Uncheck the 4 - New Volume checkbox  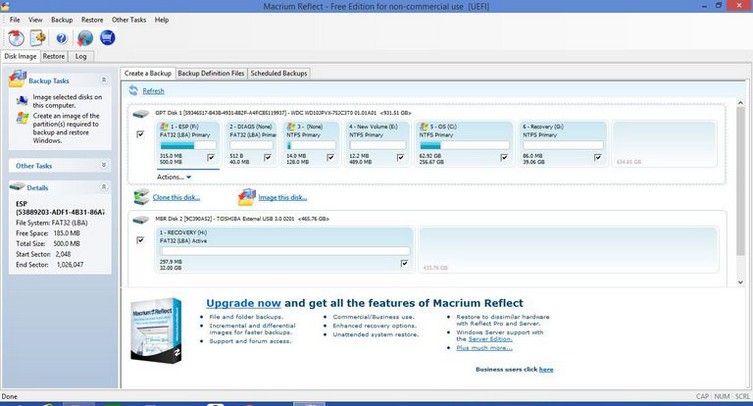coord(401,157)
